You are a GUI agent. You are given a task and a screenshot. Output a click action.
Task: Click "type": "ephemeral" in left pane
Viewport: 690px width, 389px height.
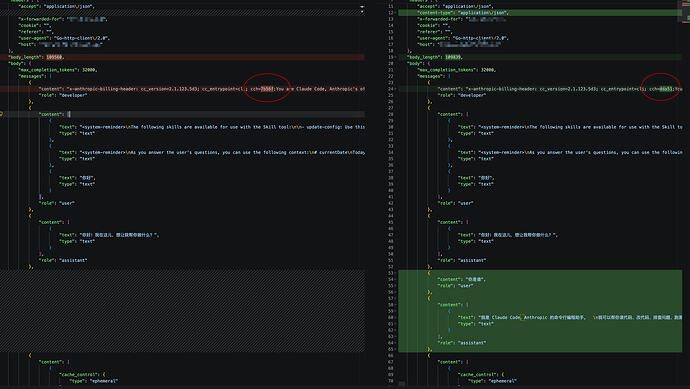[94, 381]
